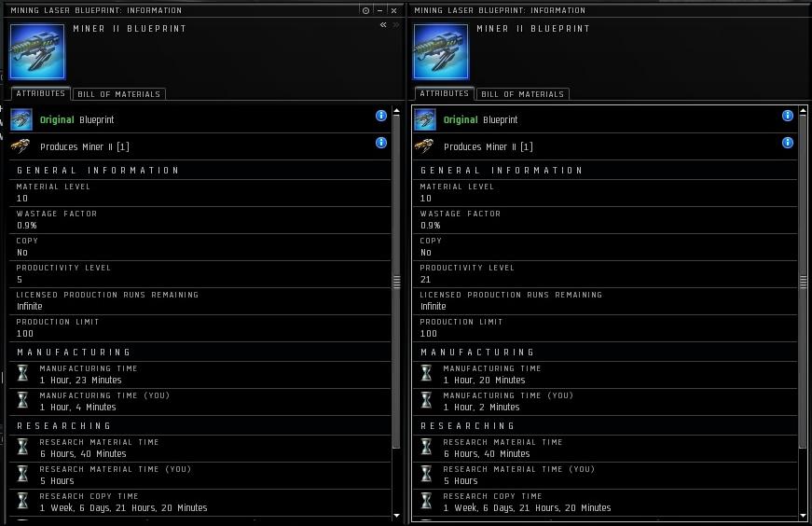Viewport: 812px width, 526px height.
Task: Pin the left blueprint information window
Action: [365, 10]
